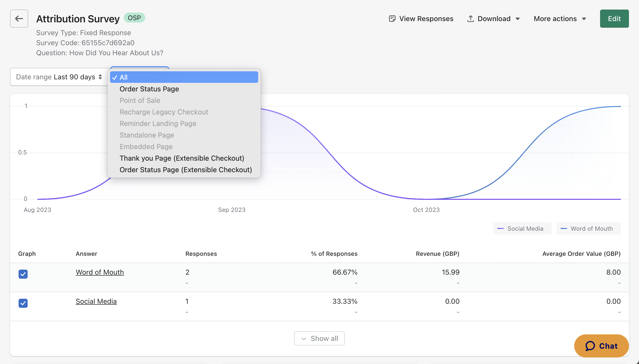Toggle Word of Mouth legend item
Viewport: 639px width, 364px height.
point(589,228)
